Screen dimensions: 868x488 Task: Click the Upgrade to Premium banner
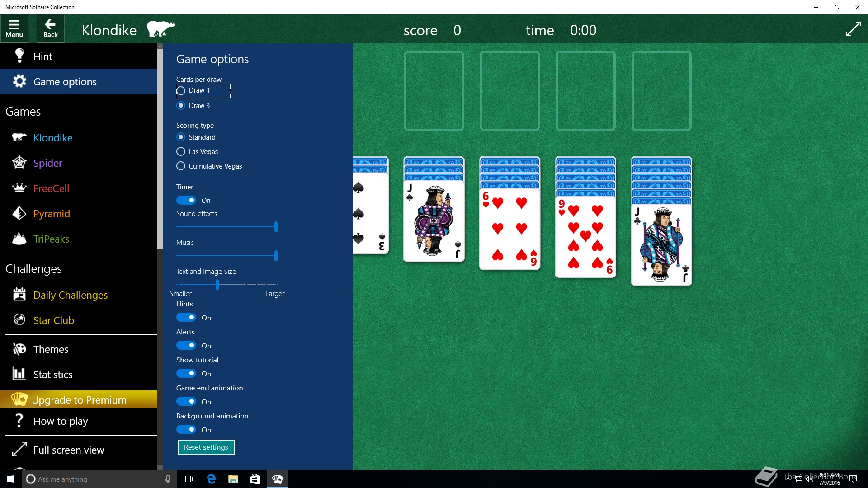click(x=79, y=399)
